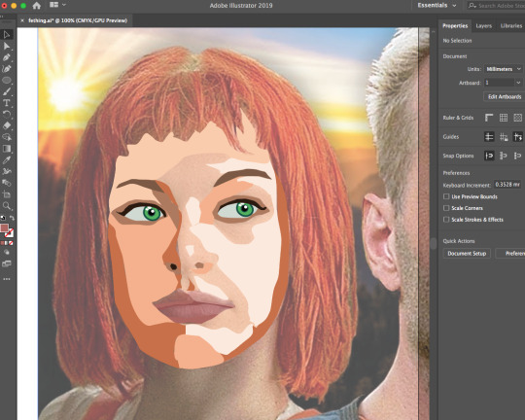
Task: Click the Preferences quick action button
Action: tap(510, 253)
